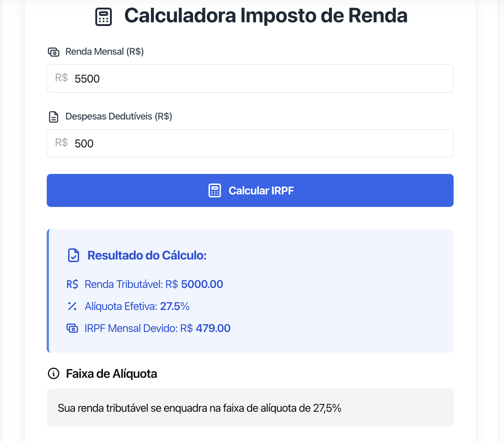
Task: Click the wallet icon beside IRPF Mensal Devido
Action: pyautogui.click(x=73, y=328)
